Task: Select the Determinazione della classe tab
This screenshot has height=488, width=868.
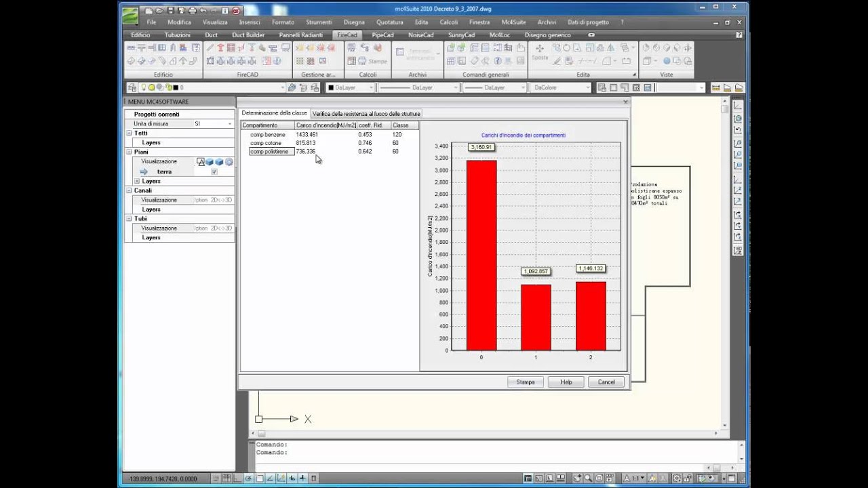Action: pos(274,113)
